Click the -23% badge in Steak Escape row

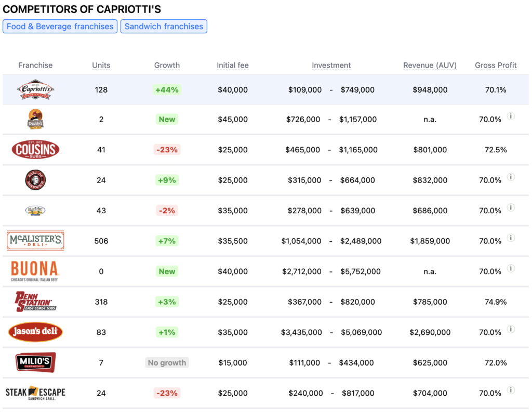(167, 393)
